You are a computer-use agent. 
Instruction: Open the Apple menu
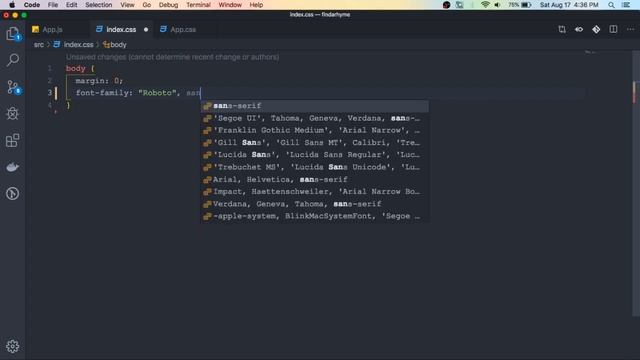(x=12, y=5)
